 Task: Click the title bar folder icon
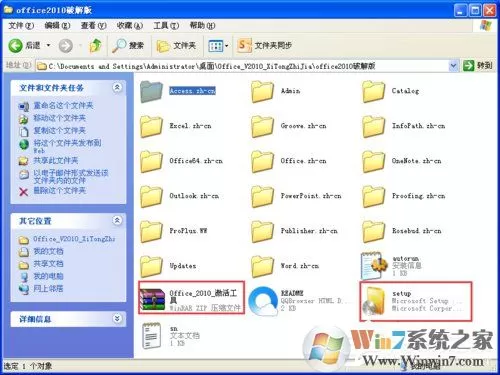tap(8, 10)
